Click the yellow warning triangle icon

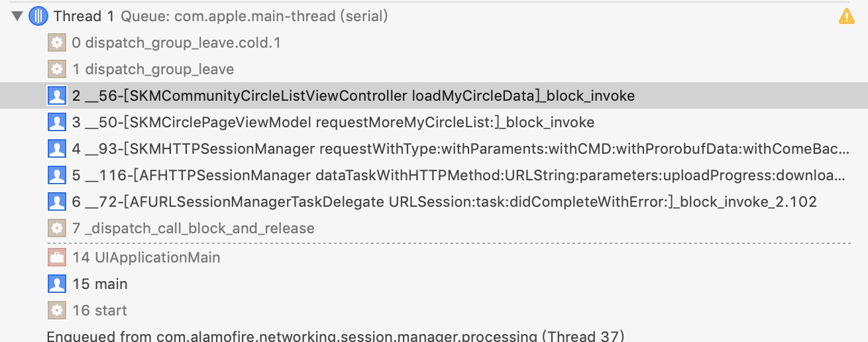tap(847, 17)
